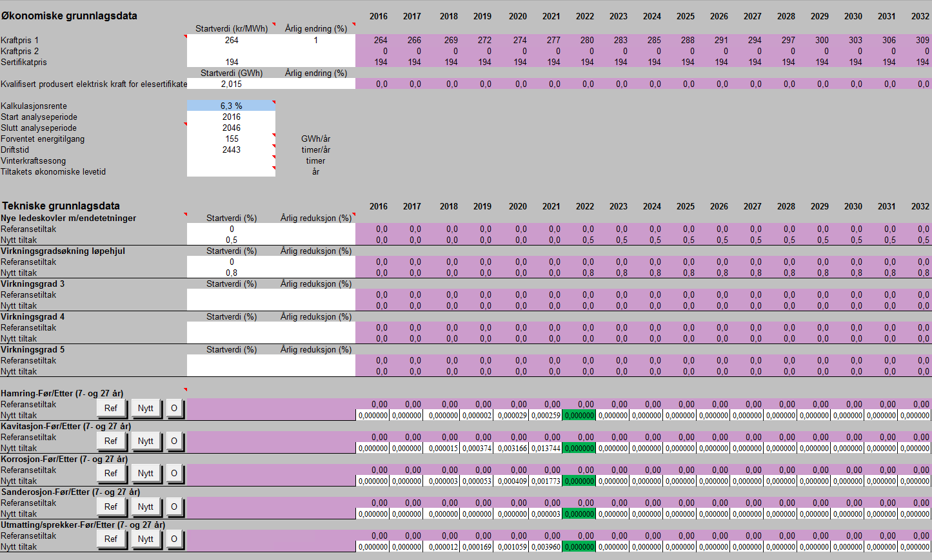This screenshot has width=932, height=560.
Task: Click the Startverdi (kr/MWh) column header
Action: [x=232, y=28]
